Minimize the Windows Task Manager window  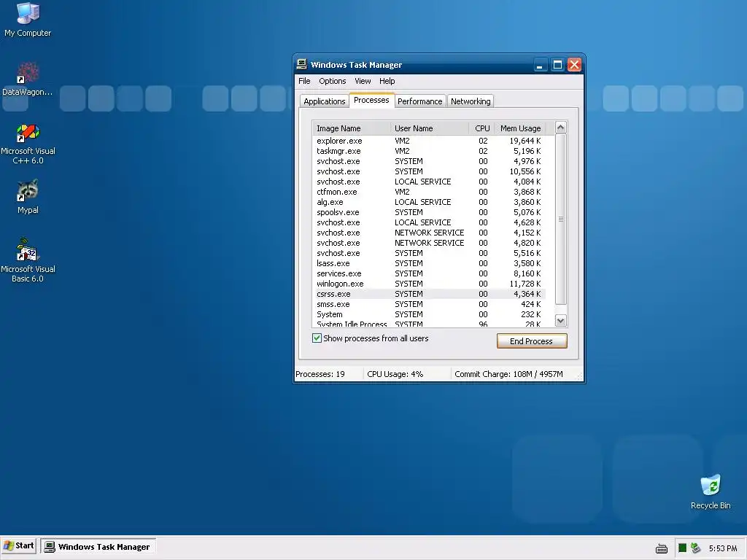pos(540,65)
